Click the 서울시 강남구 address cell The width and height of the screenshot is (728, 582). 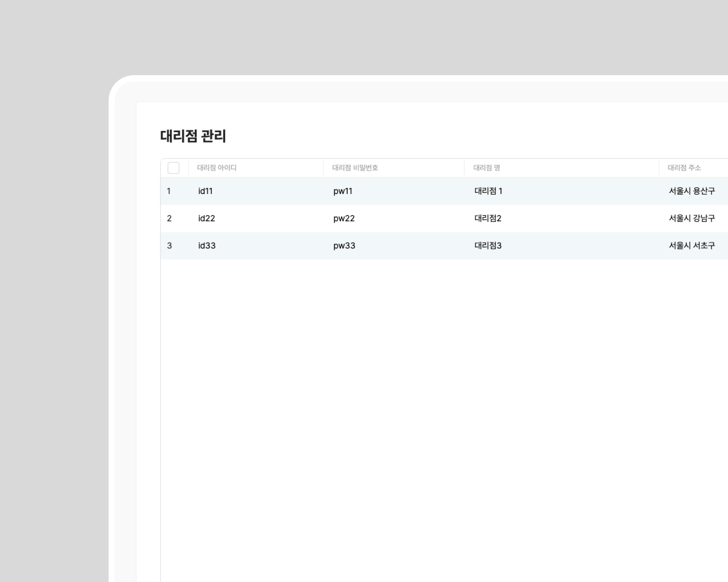(692, 218)
